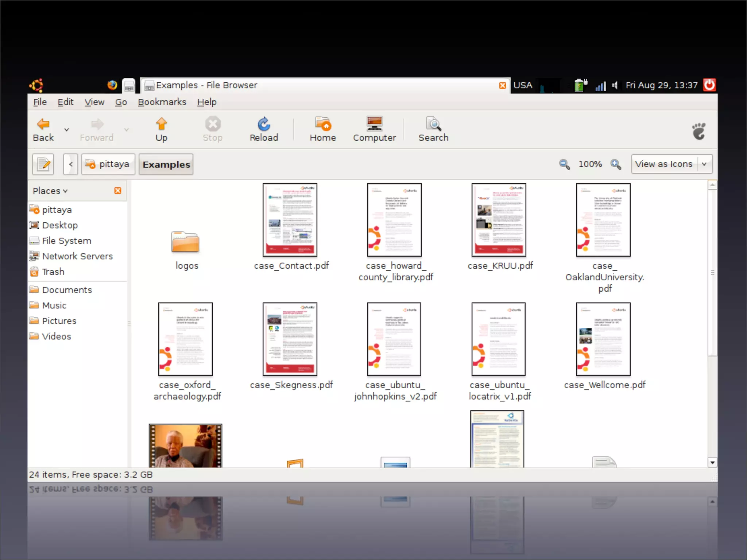Toggle text-based location entry button
The image size is (747, 560).
coord(43,164)
